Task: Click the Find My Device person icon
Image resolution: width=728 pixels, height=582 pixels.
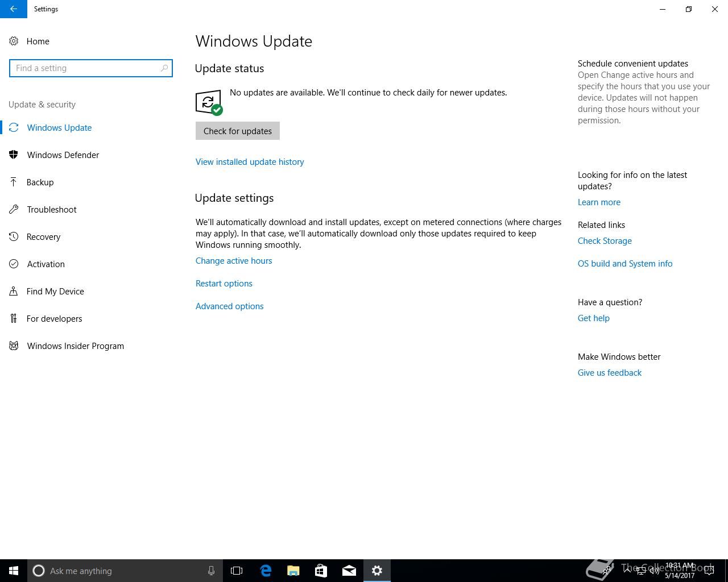Action: (x=14, y=291)
